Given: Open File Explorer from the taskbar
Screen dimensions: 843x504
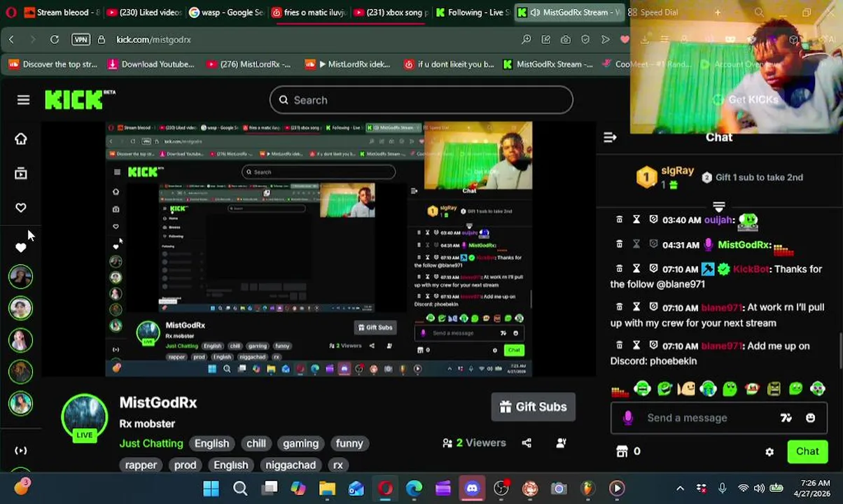Looking at the screenshot, I should click(327, 488).
